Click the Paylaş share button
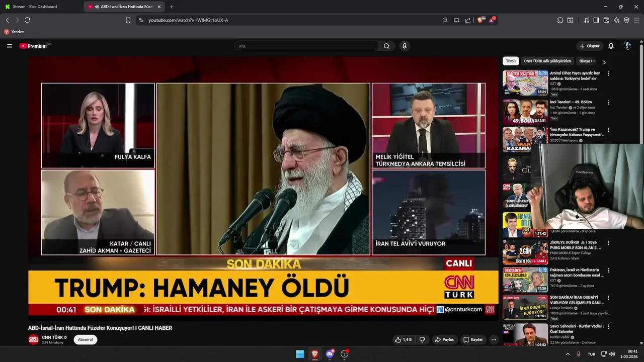Viewport: 644px width, 362px height. 444,340
